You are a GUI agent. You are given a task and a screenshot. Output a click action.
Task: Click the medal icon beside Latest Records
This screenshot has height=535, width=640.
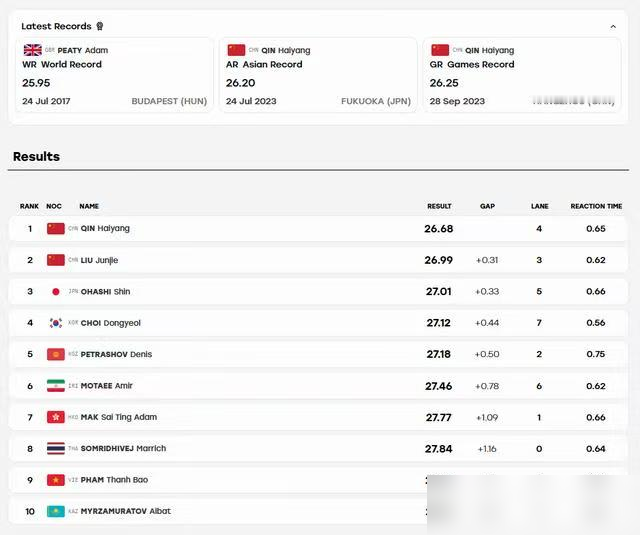point(100,26)
